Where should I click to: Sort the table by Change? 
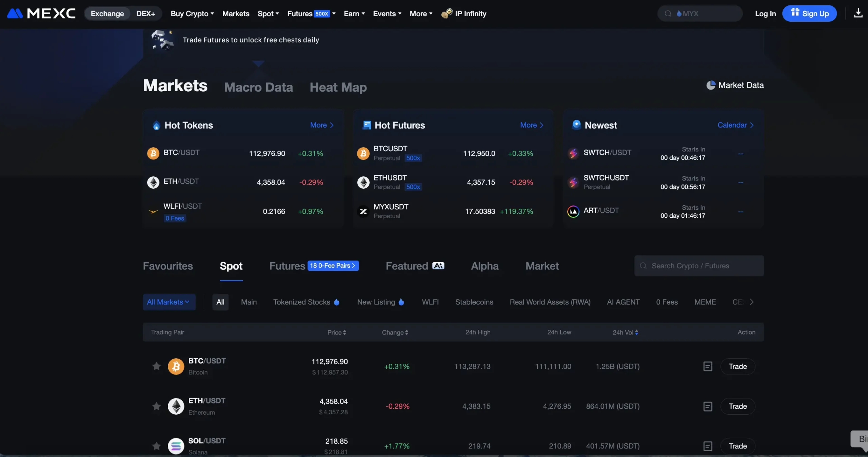[x=395, y=332]
